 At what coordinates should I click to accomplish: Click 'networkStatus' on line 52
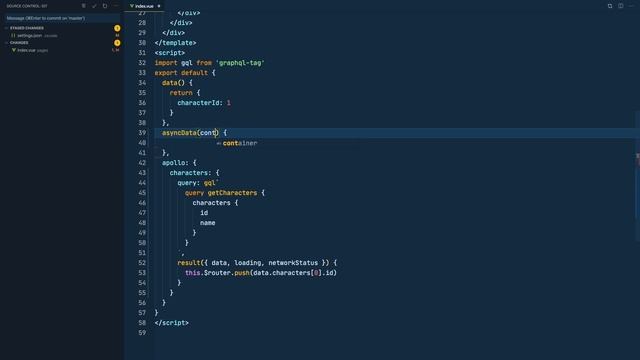(293, 263)
